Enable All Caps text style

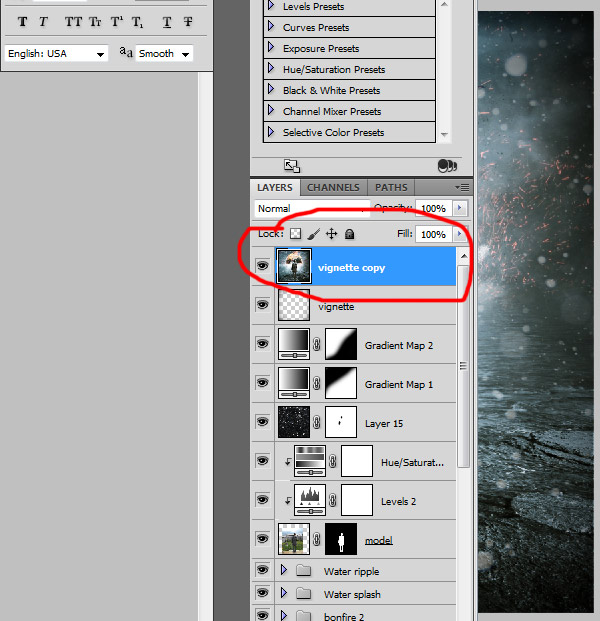[73, 22]
